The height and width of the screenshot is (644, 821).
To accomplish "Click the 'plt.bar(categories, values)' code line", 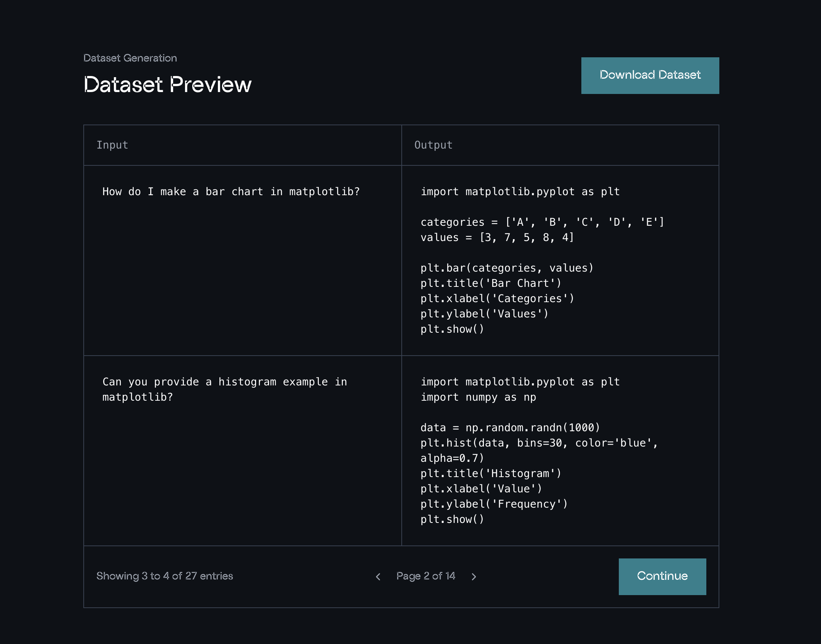I will pos(506,268).
